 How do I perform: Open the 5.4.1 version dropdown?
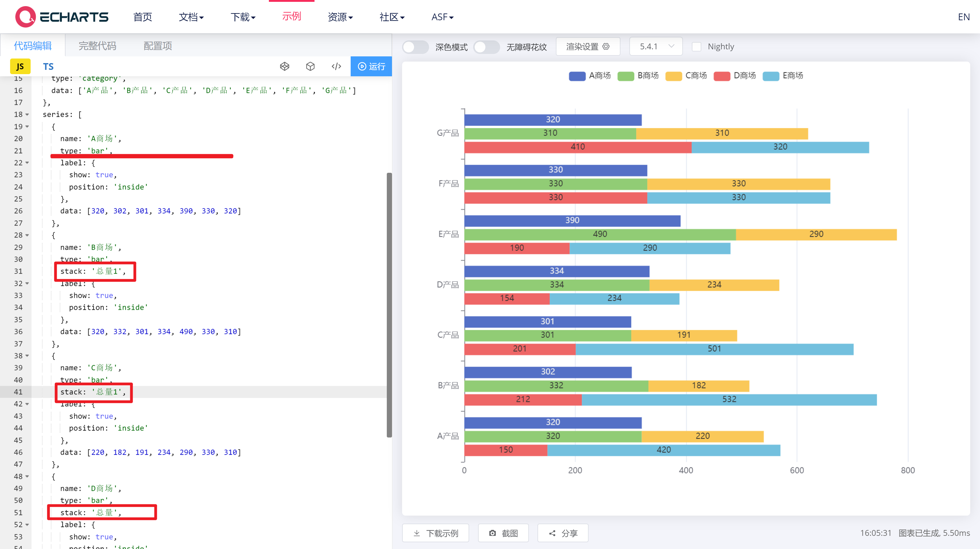pos(655,46)
